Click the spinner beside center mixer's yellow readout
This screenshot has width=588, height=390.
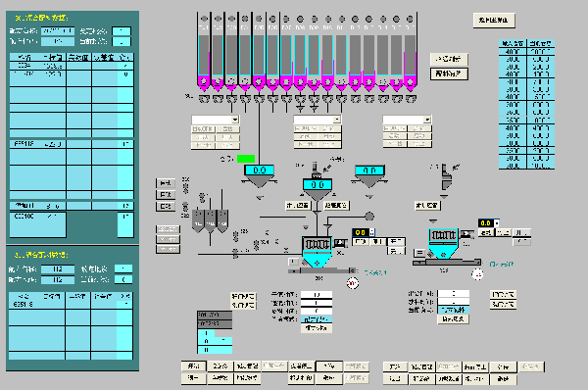(x=372, y=232)
